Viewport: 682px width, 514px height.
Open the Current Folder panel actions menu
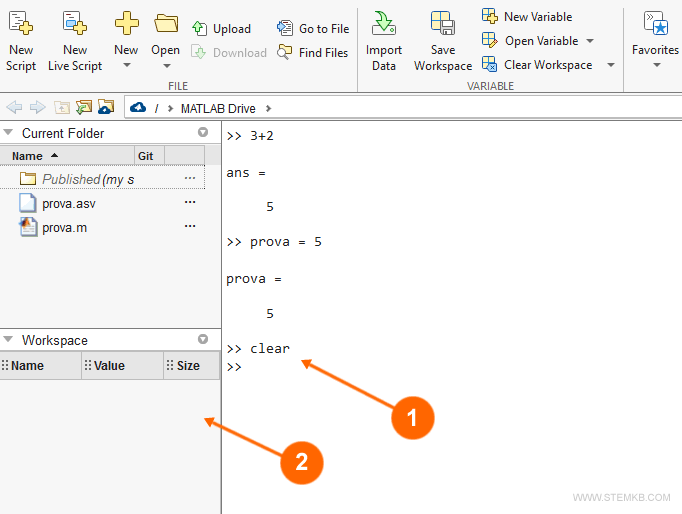point(203,132)
